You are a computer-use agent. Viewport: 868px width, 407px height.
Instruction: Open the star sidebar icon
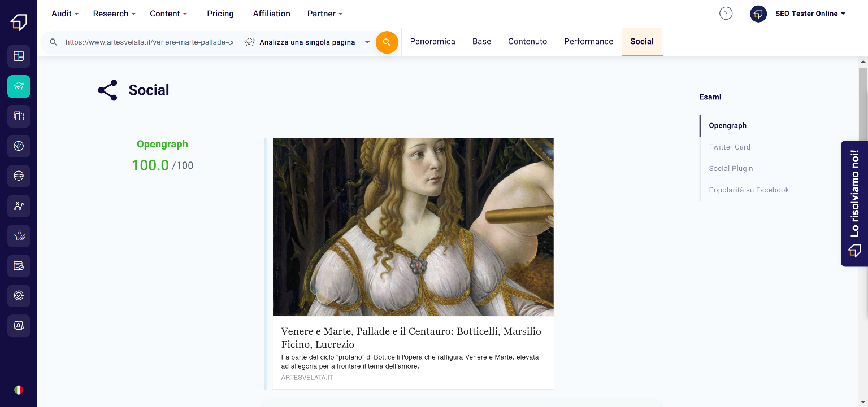(x=19, y=236)
